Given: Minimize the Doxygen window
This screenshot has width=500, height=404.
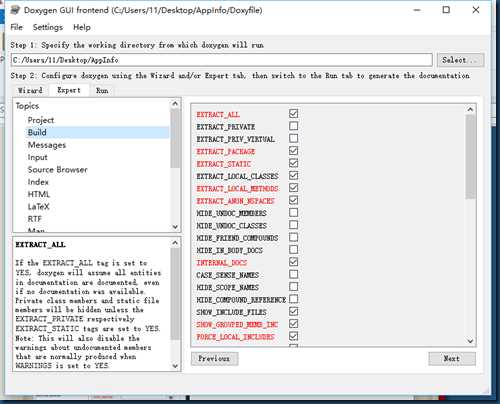Looking at the screenshot, I should (417, 10).
